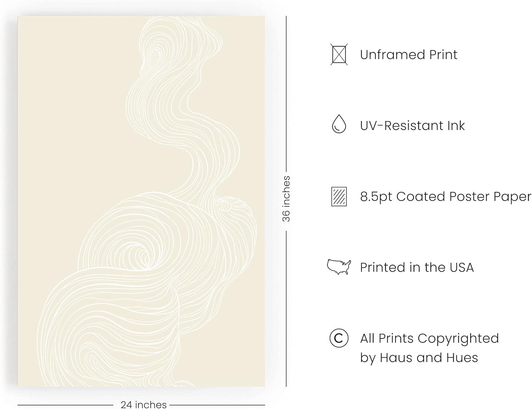Click the "36 inches" height label
This screenshot has height=409, width=532.
286,199
